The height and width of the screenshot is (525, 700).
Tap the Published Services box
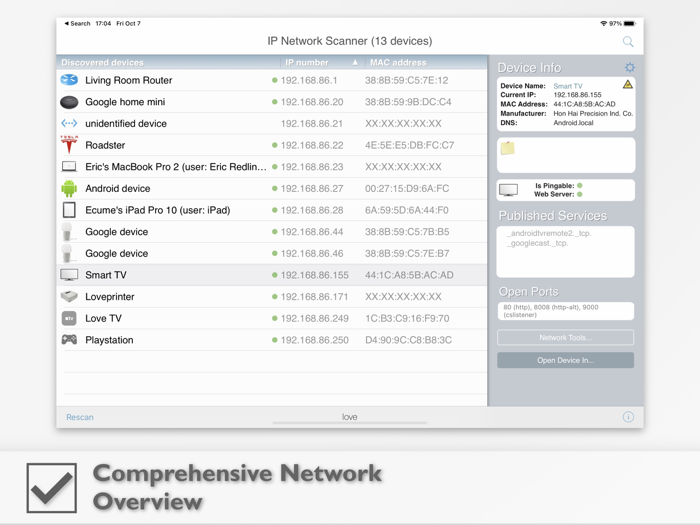(565, 251)
